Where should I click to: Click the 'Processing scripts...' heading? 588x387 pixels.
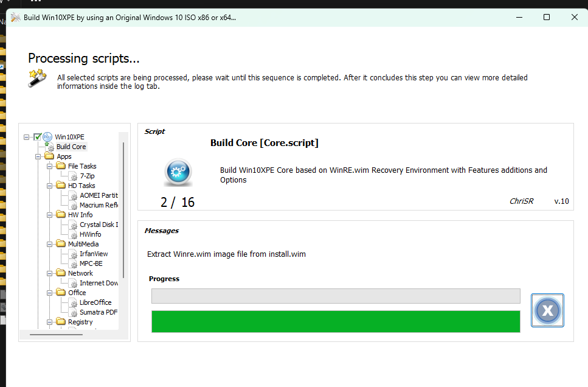coord(84,58)
